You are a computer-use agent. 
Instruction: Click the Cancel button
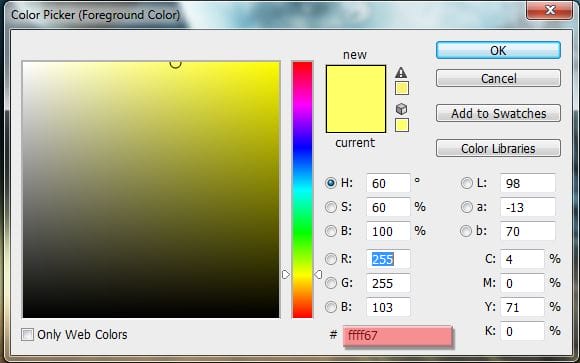click(x=498, y=78)
